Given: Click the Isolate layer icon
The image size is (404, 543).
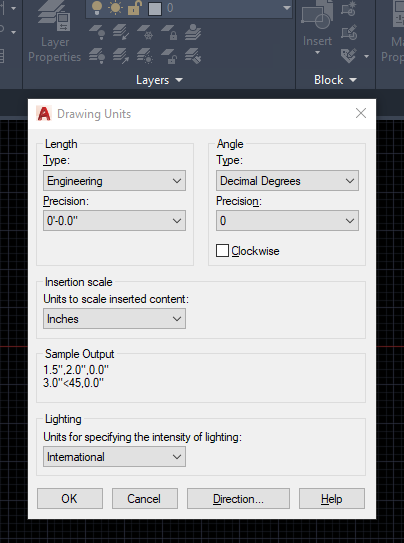Looking at the screenshot, I should pyautogui.click(x=120, y=32).
